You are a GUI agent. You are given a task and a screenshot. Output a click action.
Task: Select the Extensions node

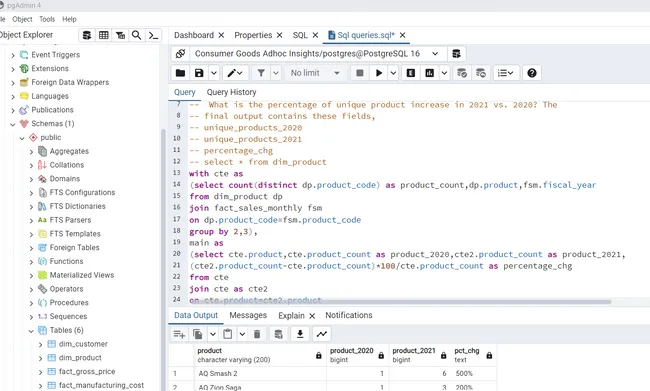pyautogui.click(x=50, y=68)
